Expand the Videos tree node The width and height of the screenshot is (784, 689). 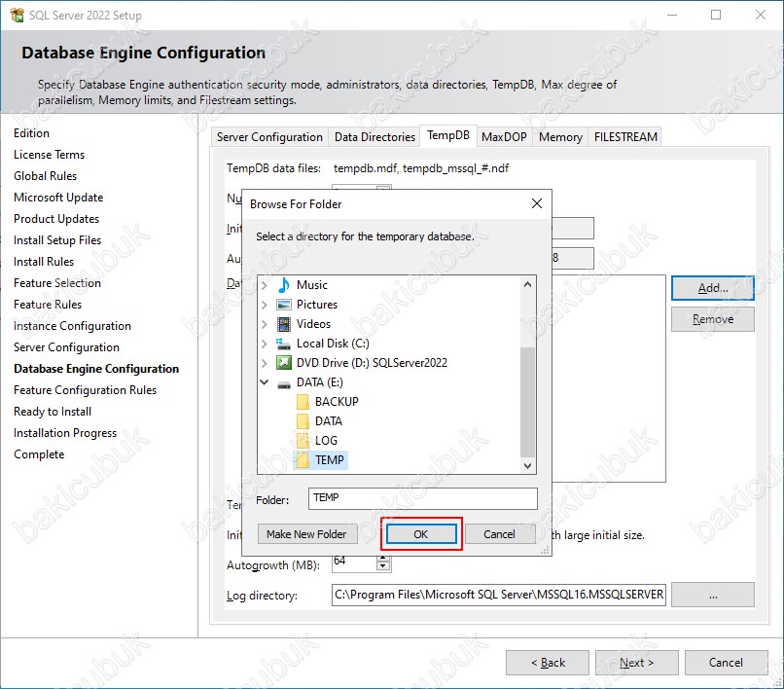pyautogui.click(x=264, y=324)
